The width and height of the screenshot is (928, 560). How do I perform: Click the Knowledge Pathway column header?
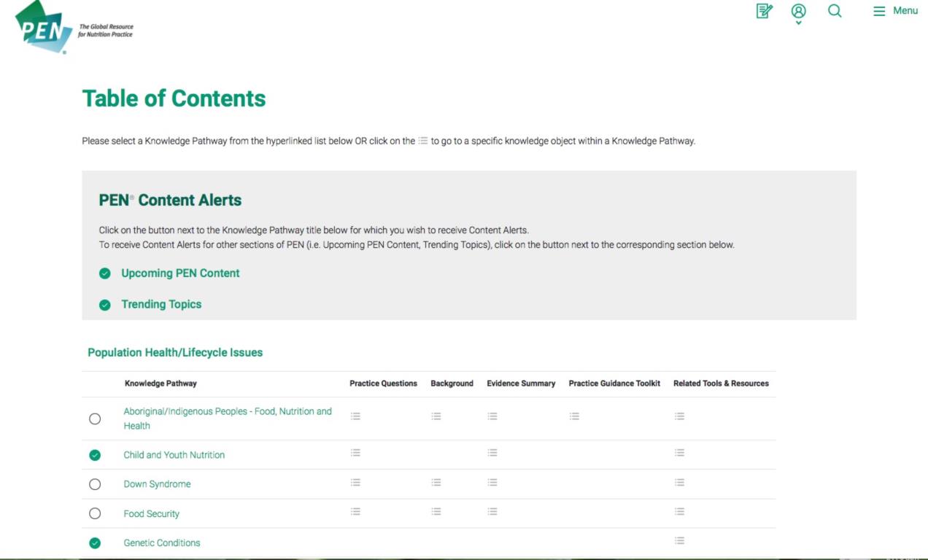pos(161,384)
